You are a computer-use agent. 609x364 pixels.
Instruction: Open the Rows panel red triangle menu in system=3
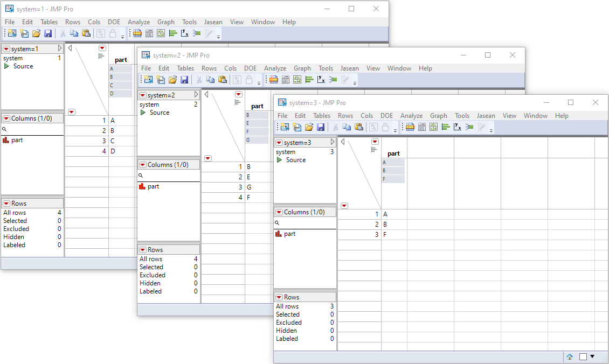[x=279, y=296]
